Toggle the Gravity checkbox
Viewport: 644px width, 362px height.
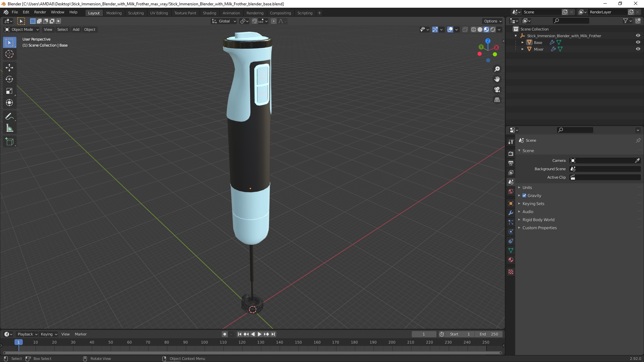tap(524, 195)
